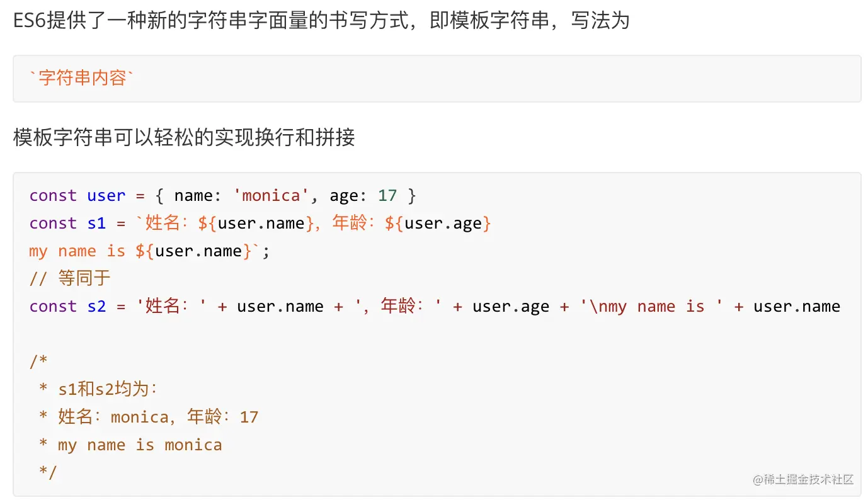This screenshot has width=868, height=500.
Task: Click the comment line * my name is monica
Action: pos(130,445)
